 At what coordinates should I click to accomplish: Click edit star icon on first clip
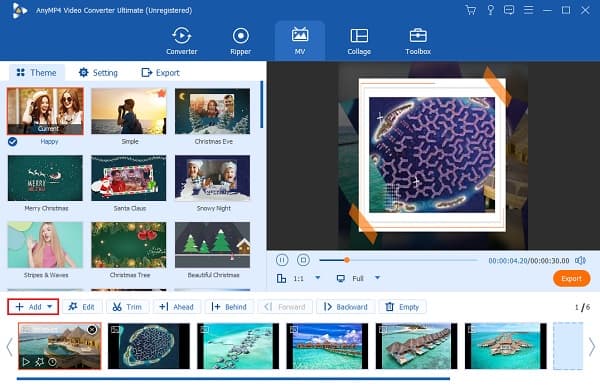[x=39, y=362]
